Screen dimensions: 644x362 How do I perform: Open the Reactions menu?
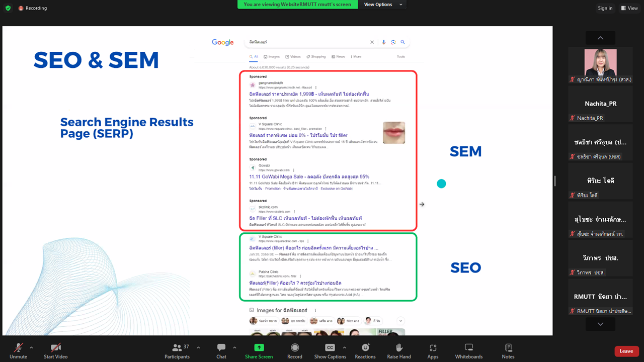pyautogui.click(x=365, y=350)
